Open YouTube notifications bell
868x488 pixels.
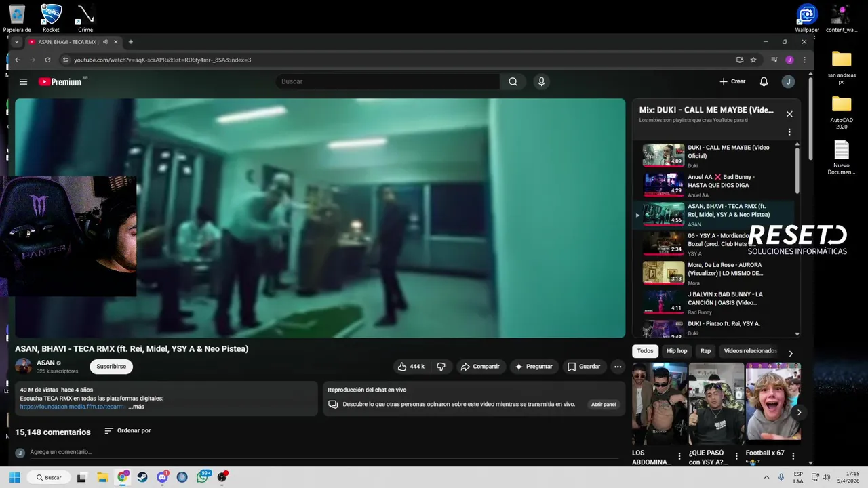coord(764,81)
